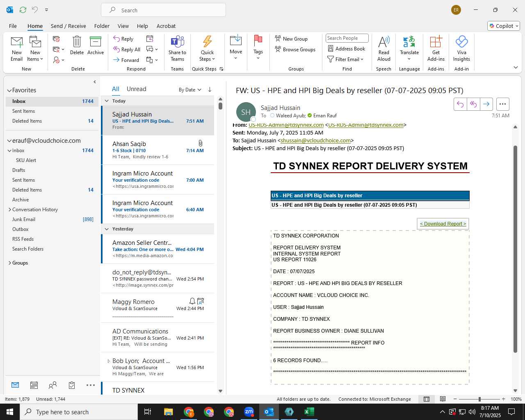Screen dimensions: 525x420
Task: Click in the Search People field
Action: [x=347, y=38]
